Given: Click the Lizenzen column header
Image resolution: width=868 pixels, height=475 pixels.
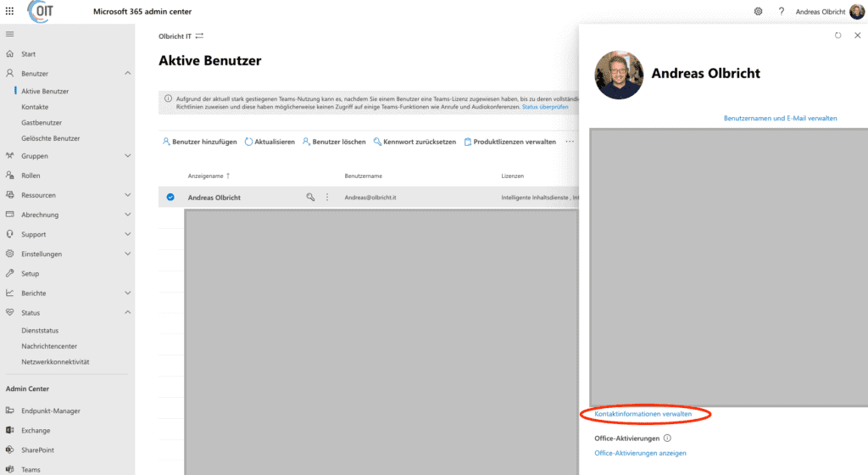Looking at the screenshot, I should click(x=513, y=176).
